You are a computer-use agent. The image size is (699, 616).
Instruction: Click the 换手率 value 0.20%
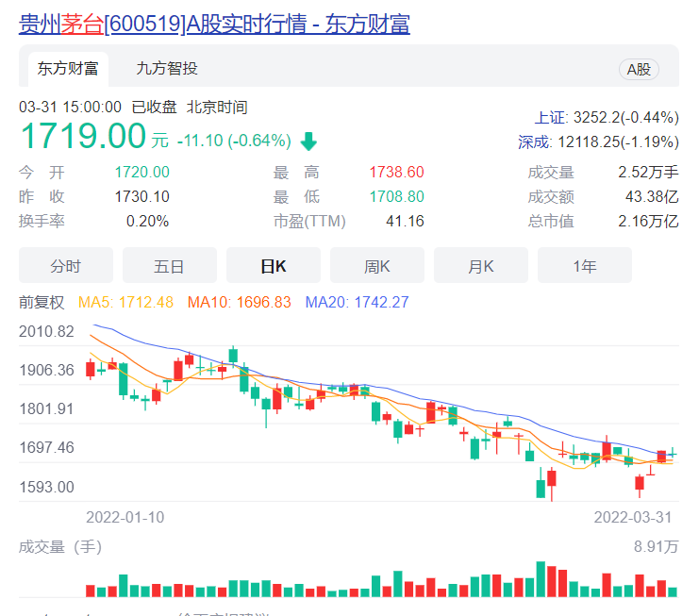147,221
